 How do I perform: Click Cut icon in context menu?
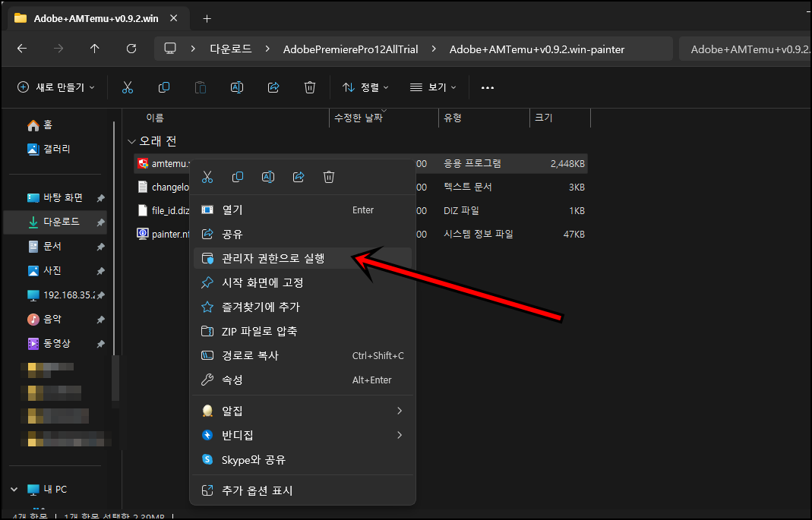point(207,177)
